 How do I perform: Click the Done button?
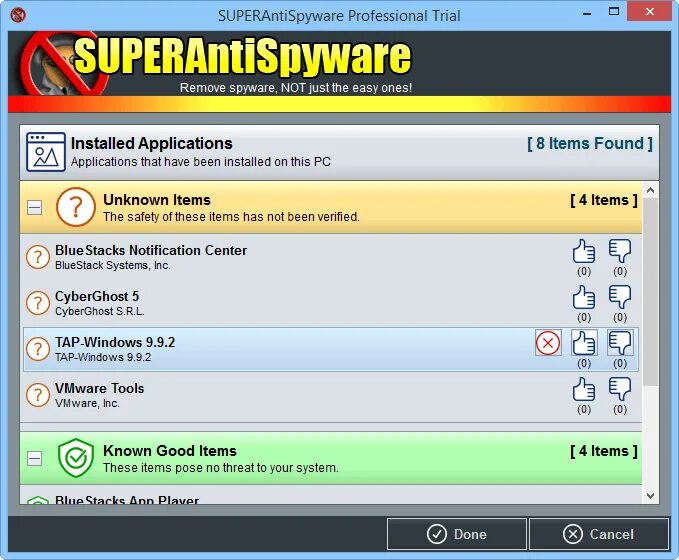[457, 534]
